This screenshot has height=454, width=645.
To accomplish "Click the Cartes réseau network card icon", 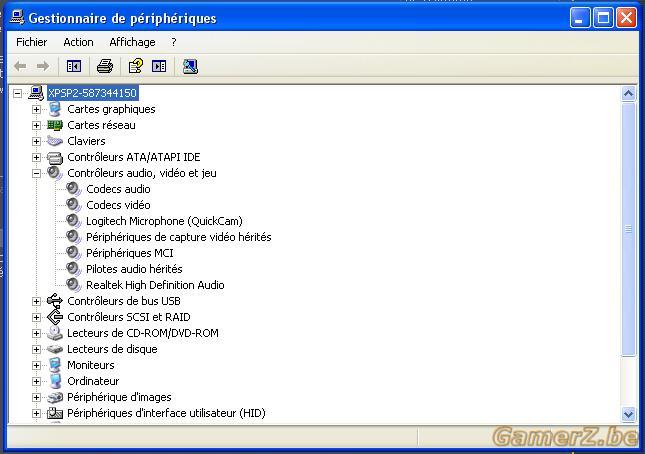I will point(55,125).
